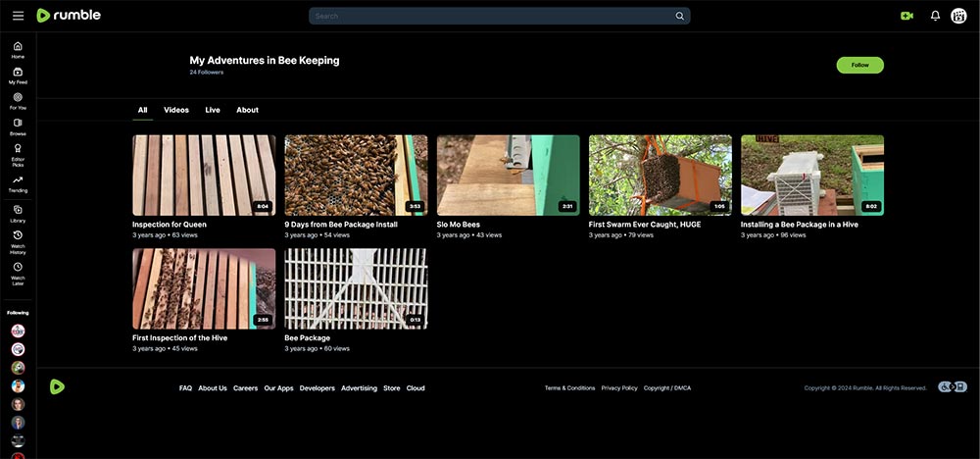Play the First Swarm Ever Caught thumbnail

click(x=660, y=176)
